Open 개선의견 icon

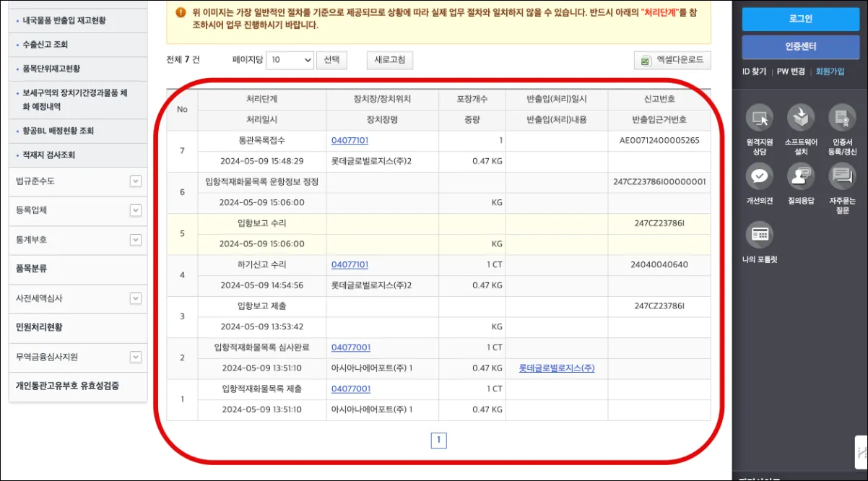[759, 175]
